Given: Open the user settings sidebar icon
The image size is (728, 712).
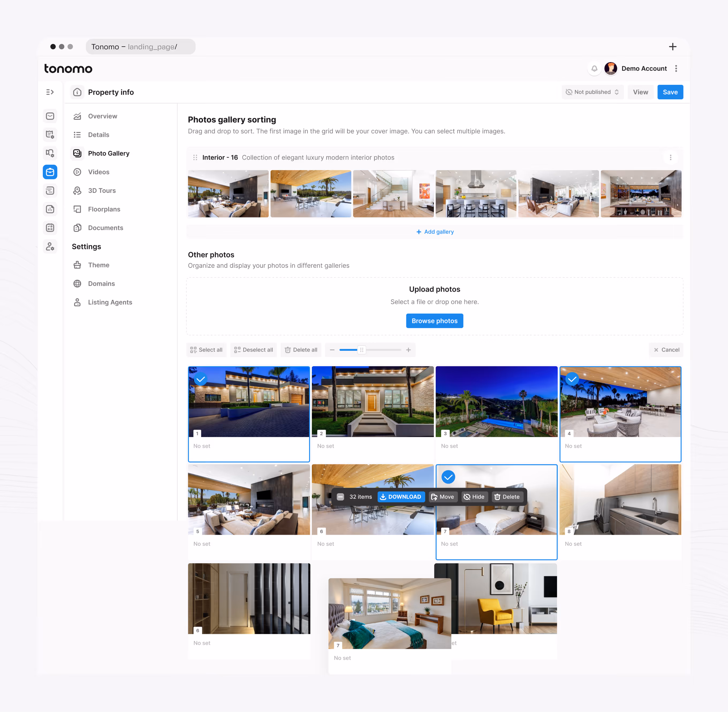Looking at the screenshot, I should click(x=50, y=246).
